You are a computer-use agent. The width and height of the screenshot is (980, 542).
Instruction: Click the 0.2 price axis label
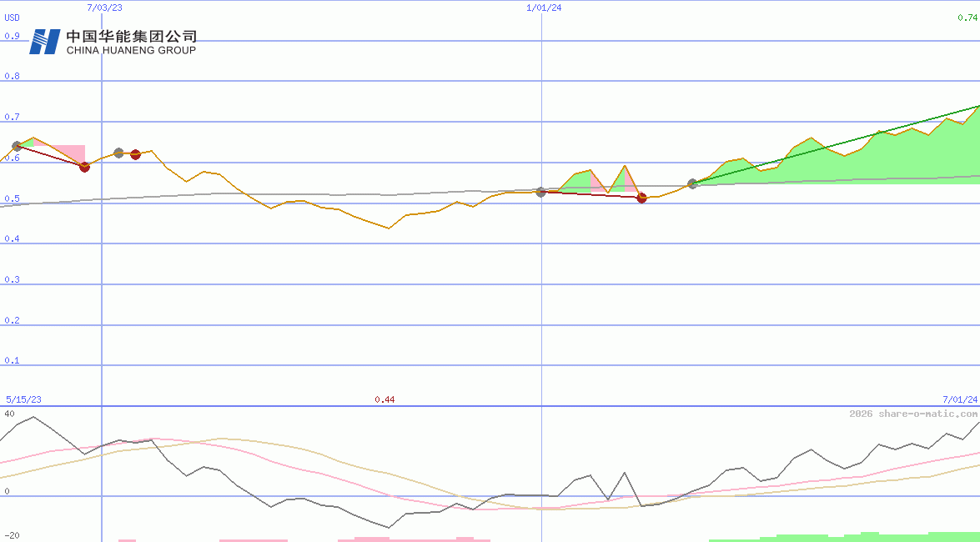click(12, 320)
